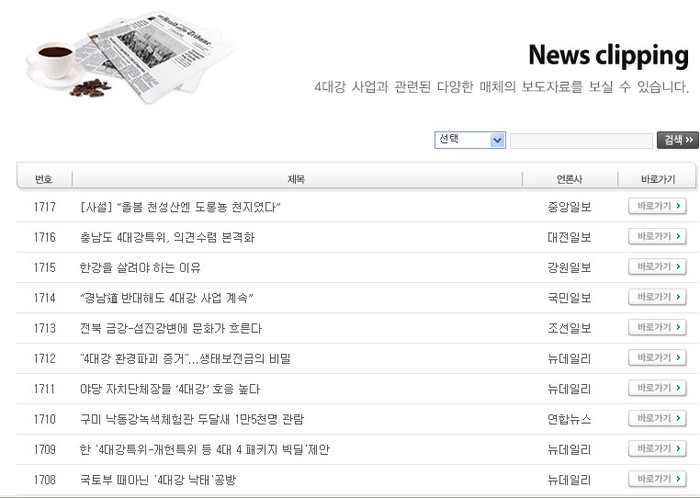Open article '4대강 환경파괴 증거…생태보전금의 비밀'
700x498 pixels.
(185, 359)
